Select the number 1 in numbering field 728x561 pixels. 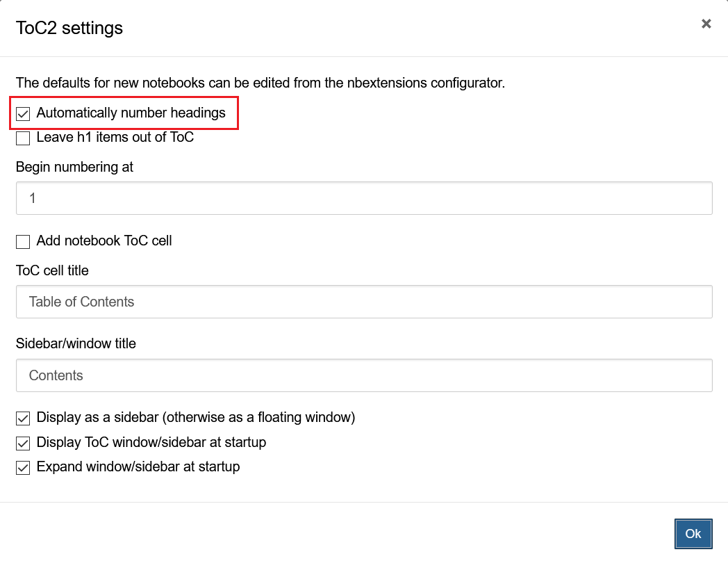coord(32,198)
